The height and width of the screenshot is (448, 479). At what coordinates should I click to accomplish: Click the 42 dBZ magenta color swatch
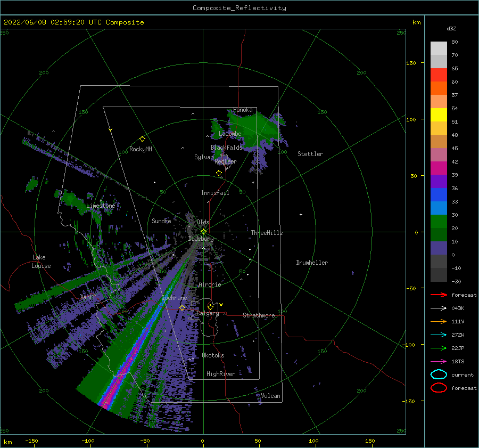click(439, 168)
